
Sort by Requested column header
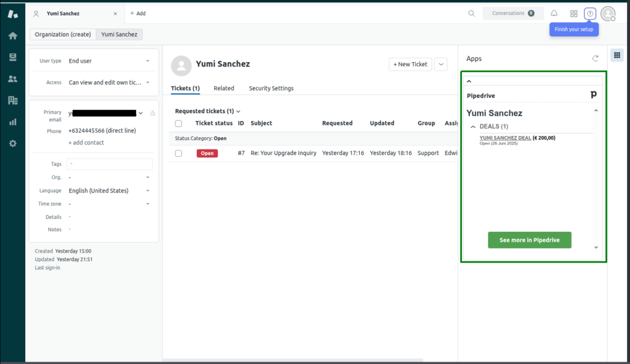click(337, 124)
